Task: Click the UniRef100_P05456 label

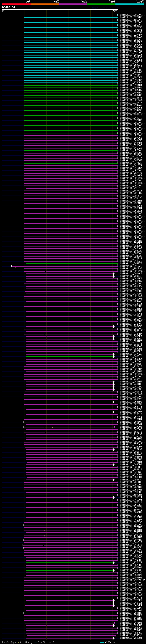Action: (x=131, y=326)
